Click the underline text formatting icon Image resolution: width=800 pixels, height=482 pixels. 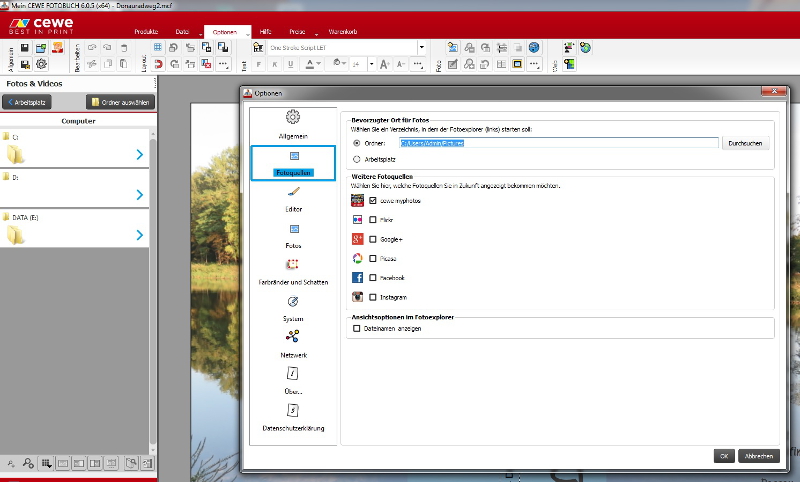(290, 65)
